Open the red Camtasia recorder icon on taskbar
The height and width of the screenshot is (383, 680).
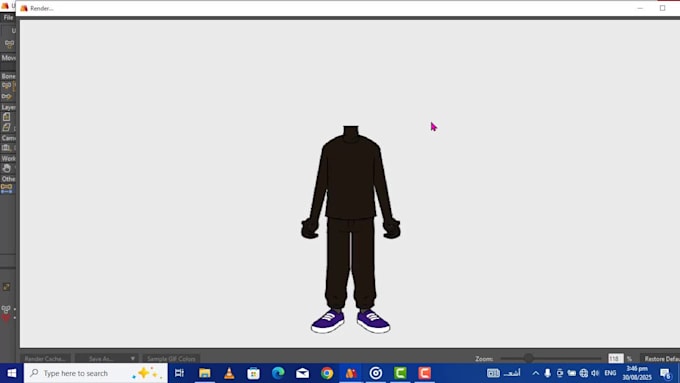425,373
